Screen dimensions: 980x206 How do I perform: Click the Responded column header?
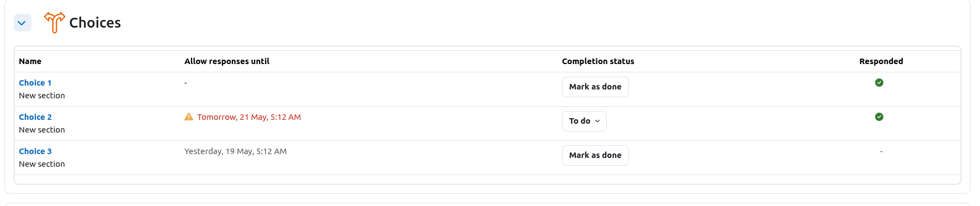coord(881,61)
